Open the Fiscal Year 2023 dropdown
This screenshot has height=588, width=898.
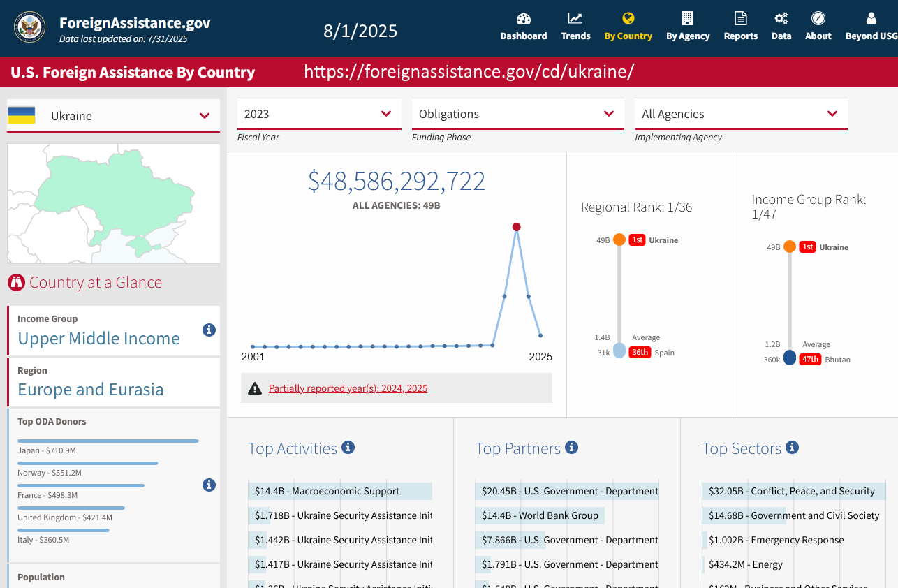pos(319,114)
